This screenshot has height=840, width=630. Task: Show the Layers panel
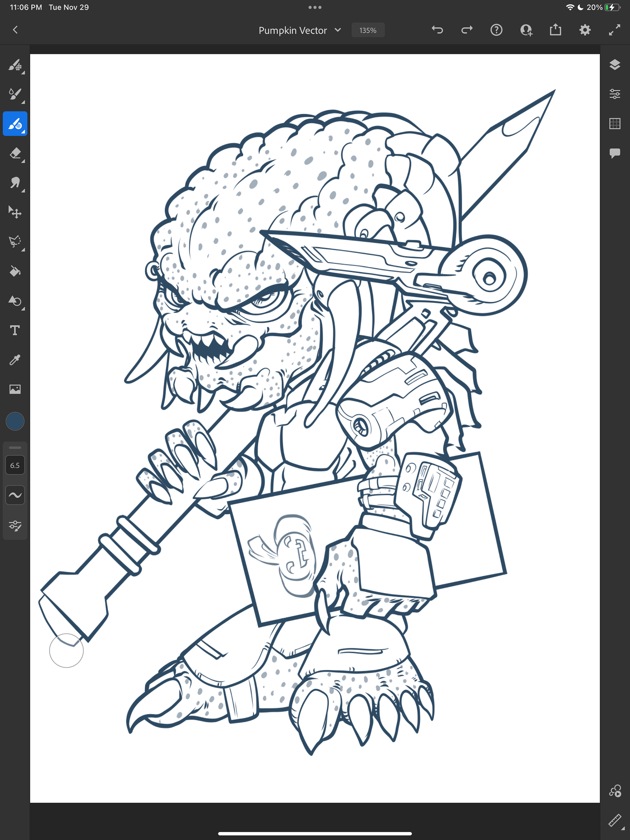coord(615,65)
